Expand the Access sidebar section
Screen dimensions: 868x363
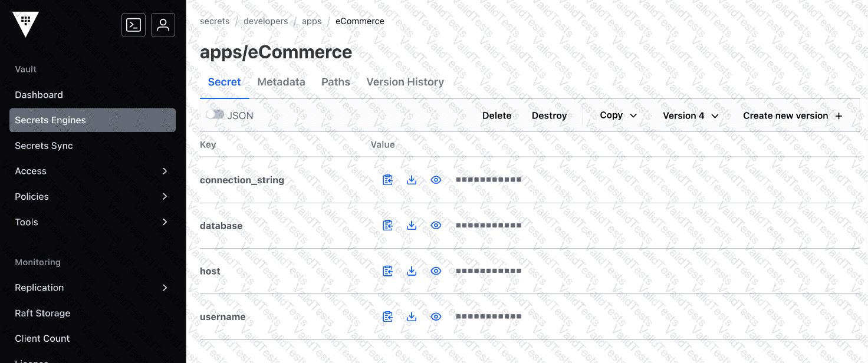[92, 171]
